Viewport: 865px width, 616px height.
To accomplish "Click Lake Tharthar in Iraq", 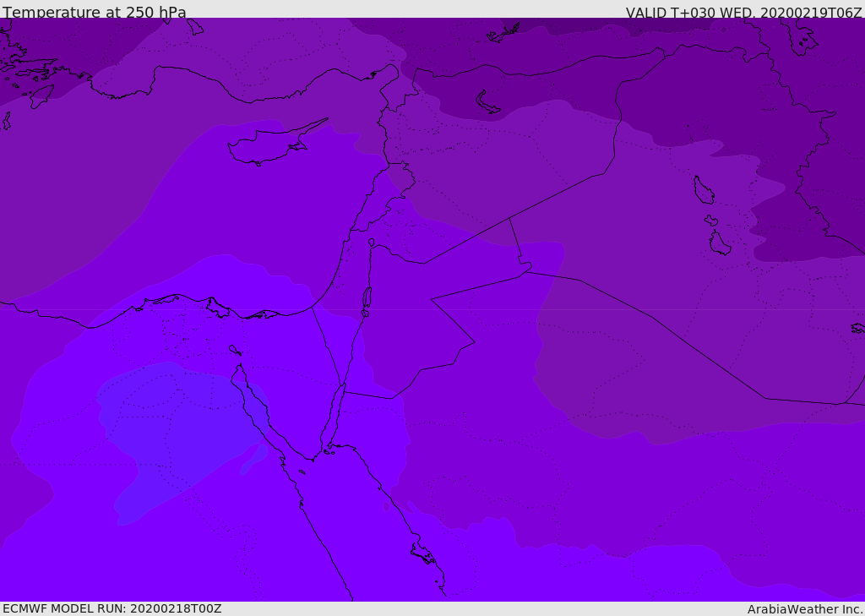I will [x=703, y=190].
